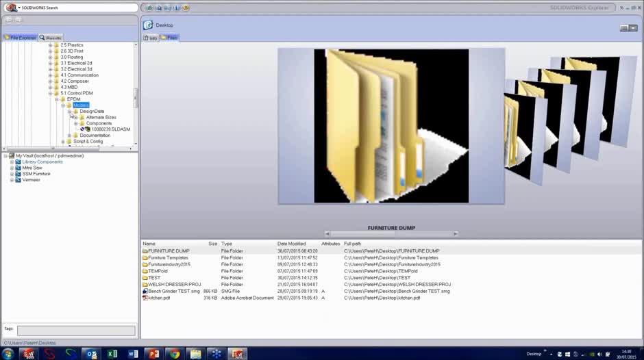Click the kitchen.pdf file icon
The image size is (644, 360).
coord(145,298)
